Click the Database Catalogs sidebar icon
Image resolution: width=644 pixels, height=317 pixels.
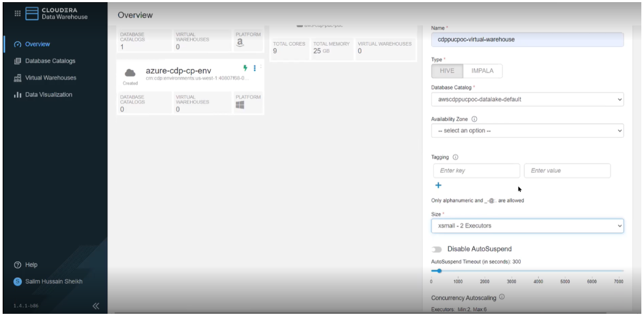coord(17,61)
